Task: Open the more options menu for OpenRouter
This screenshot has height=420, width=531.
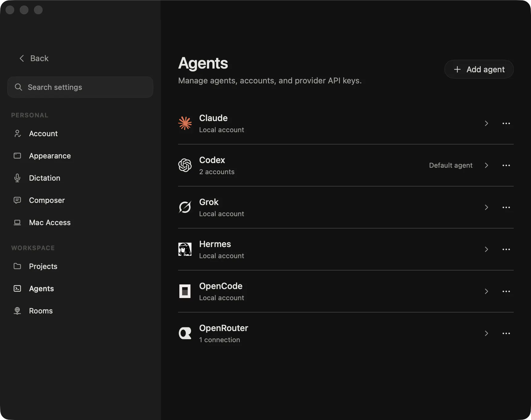Action: [506, 334]
